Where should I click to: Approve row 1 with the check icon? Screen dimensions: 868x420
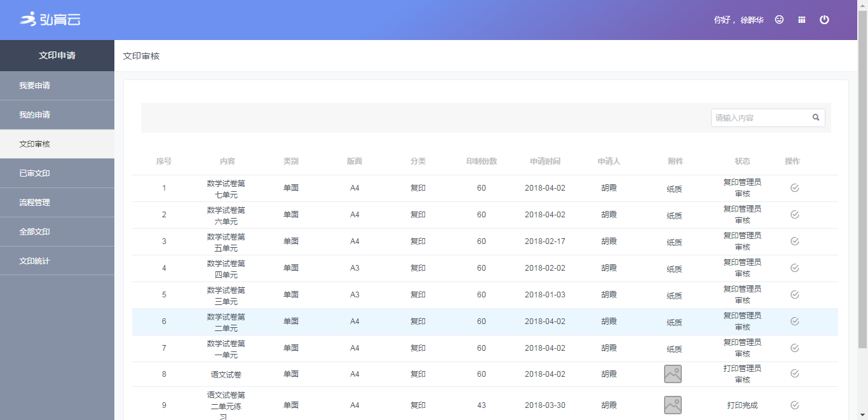(x=794, y=188)
